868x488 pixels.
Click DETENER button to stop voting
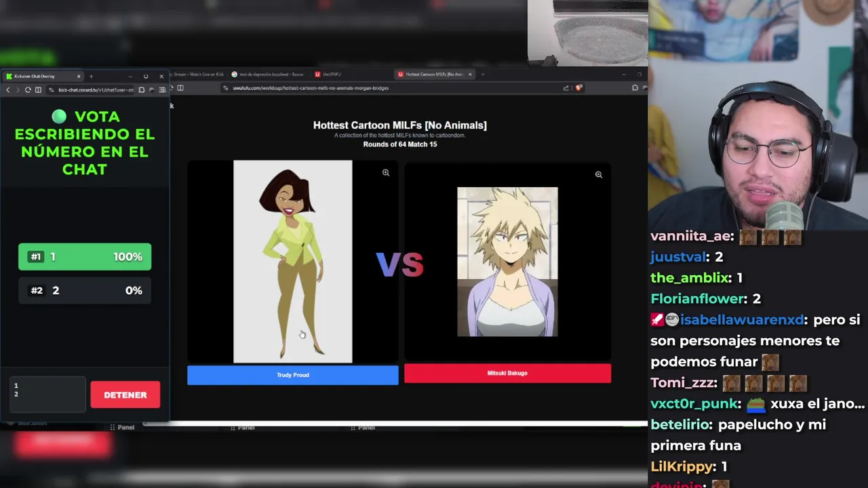click(x=125, y=394)
